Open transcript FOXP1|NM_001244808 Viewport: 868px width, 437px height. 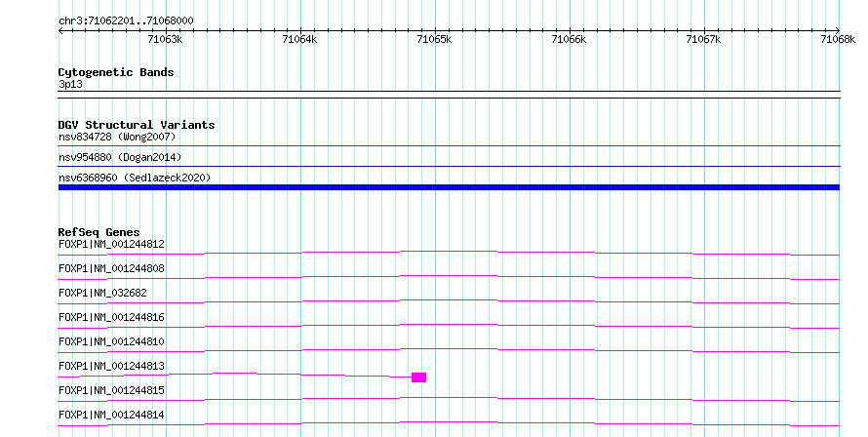111,268
